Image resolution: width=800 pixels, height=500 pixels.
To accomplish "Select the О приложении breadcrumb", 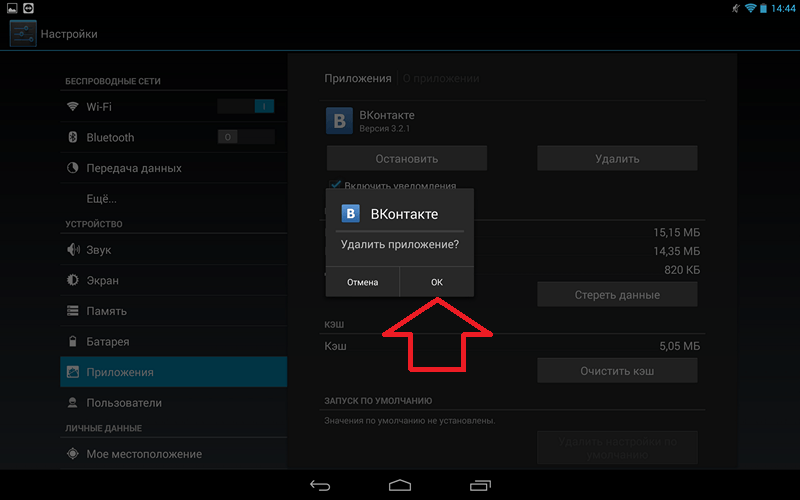I will point(441,79).
